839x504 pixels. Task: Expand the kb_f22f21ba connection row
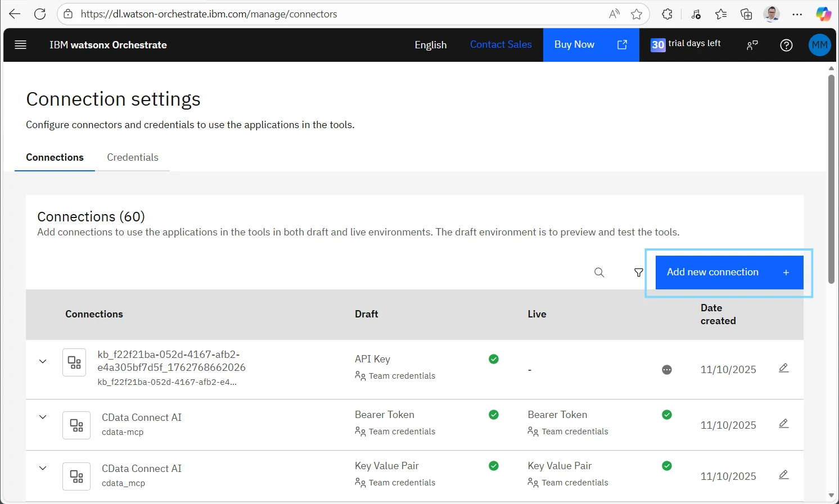tap(43, 361)
